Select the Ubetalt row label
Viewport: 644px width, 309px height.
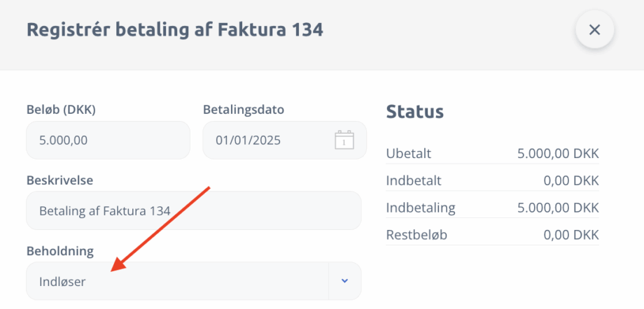[x=407, y=154]
